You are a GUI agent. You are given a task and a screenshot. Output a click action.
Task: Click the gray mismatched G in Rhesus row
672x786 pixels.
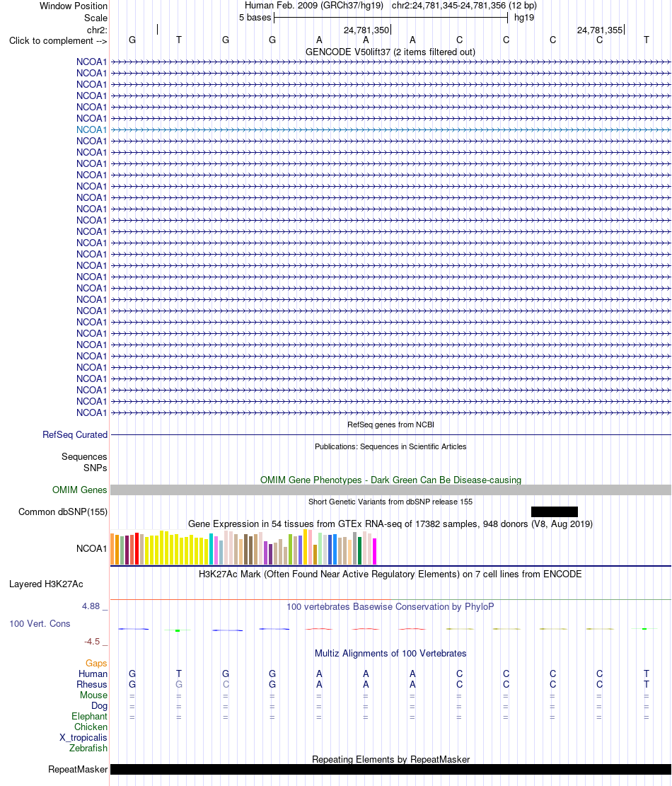point(179,684)
